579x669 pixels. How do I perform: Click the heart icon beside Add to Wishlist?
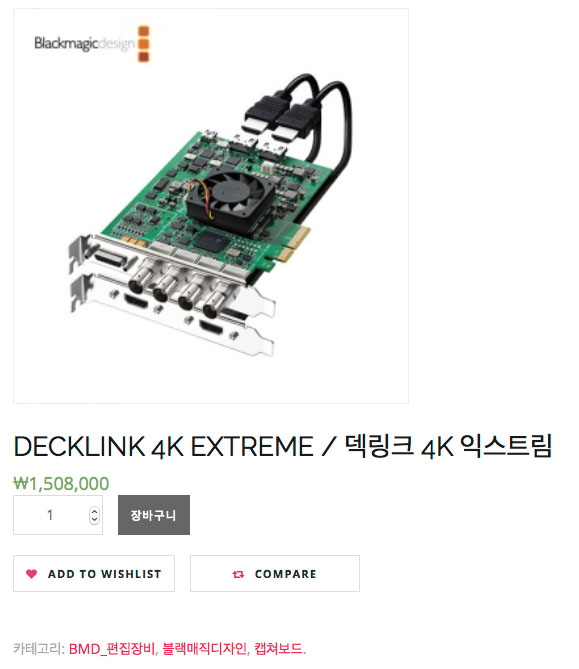pos(32,573)
